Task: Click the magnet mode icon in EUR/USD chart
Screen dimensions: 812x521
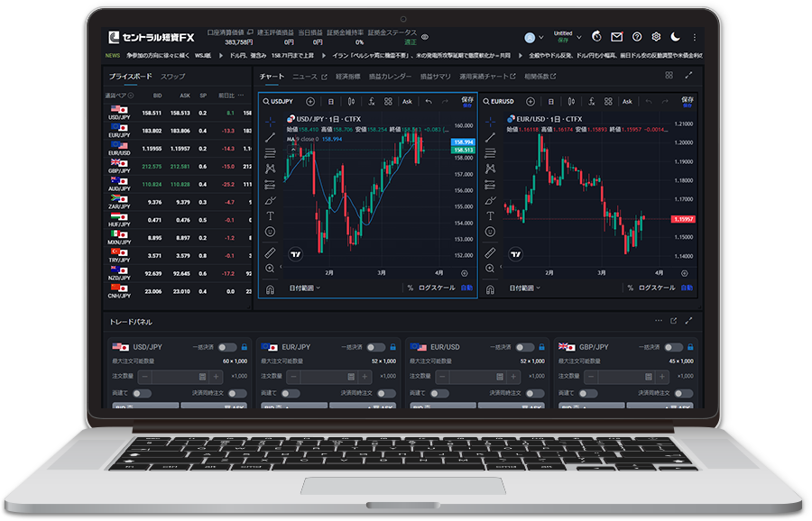Action: point(490,288)
